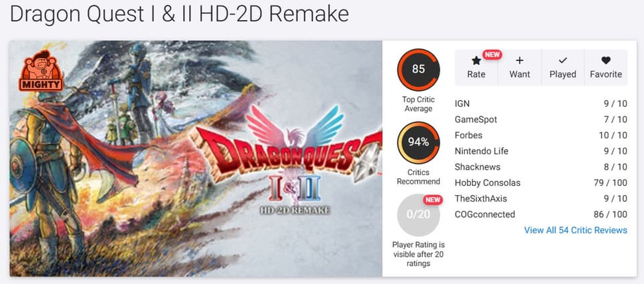The width and height of the screenshot is (644, 284).
Task: Open the Nintendo Life review
Action: point(541,151)
